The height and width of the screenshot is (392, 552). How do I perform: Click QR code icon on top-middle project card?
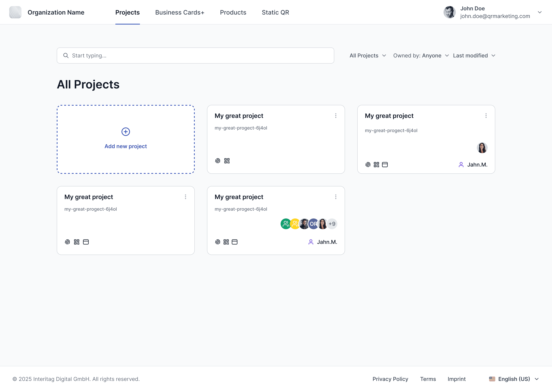227,161
